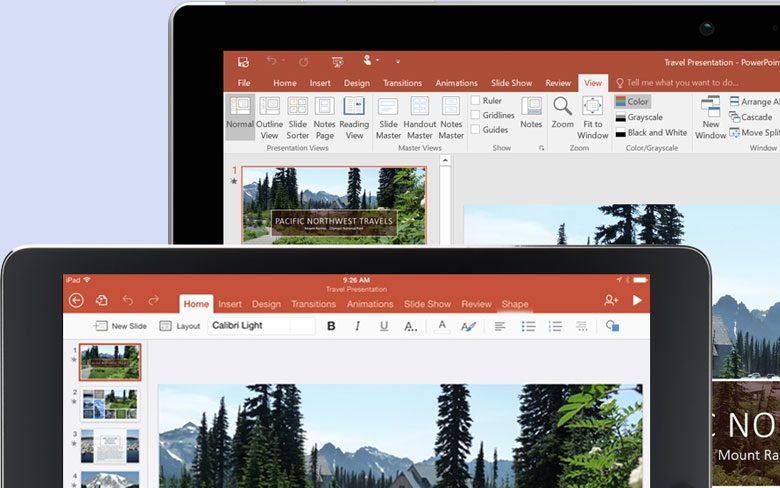The height and width of the screenshot is (488, 780).
Task: Click Arrange All in Window group
Action: click(x=754, y=101)
